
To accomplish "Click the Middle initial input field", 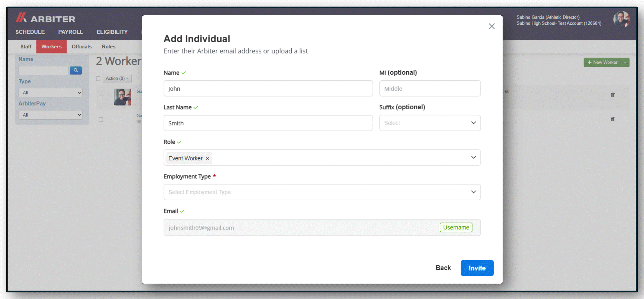I will click(430, 89).
